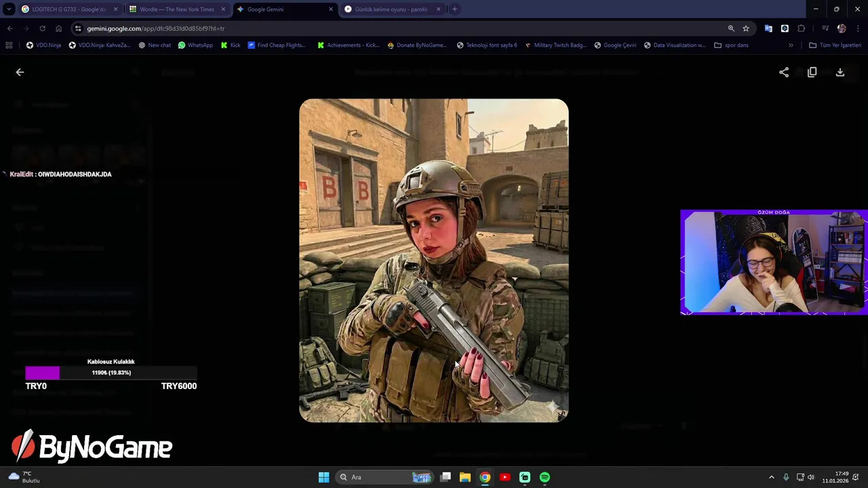
Task: Switch to the Wordle New York Times tab
Action: coord(176,9)
